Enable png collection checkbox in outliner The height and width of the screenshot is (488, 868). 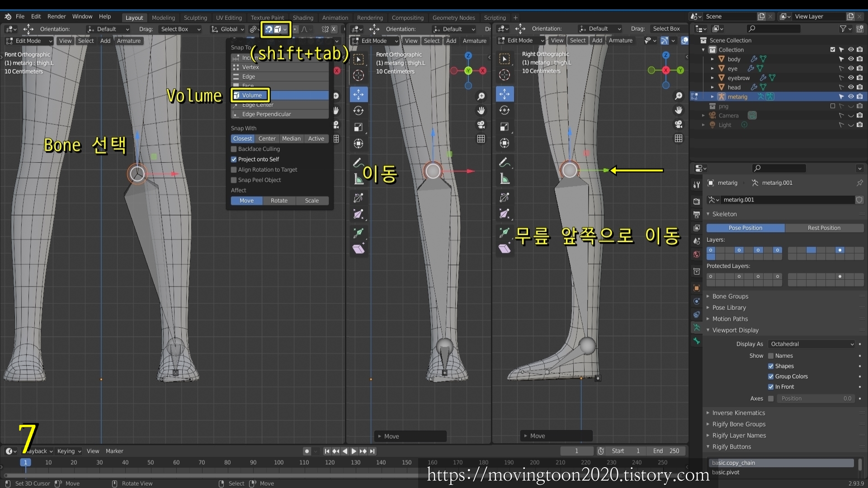(x=833, y=106)
